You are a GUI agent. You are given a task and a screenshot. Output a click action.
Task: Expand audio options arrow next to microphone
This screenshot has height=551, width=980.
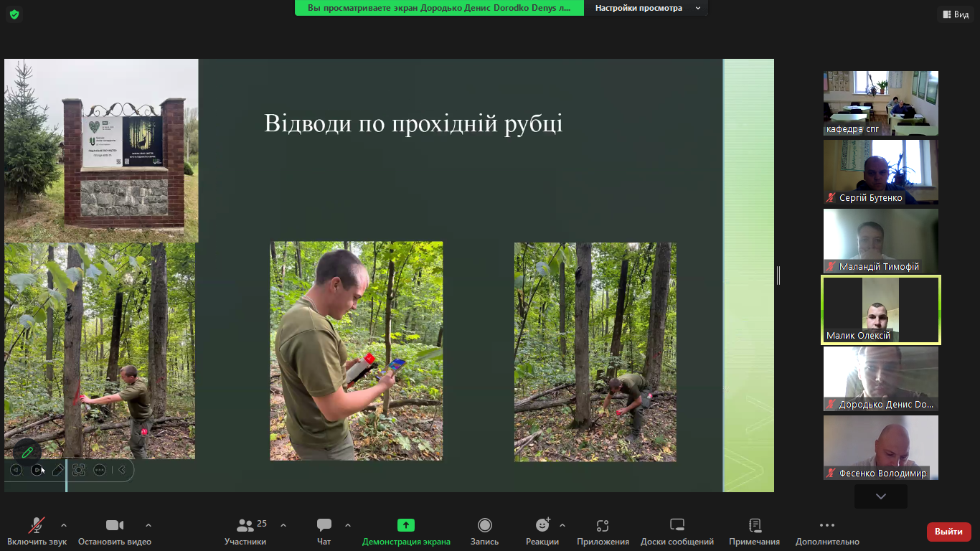point(64,525)
